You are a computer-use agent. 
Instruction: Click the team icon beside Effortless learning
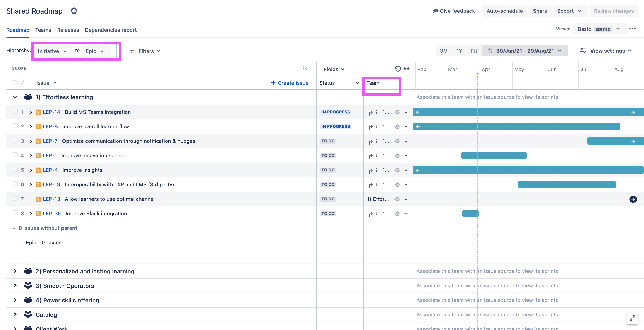coord(28,97)
